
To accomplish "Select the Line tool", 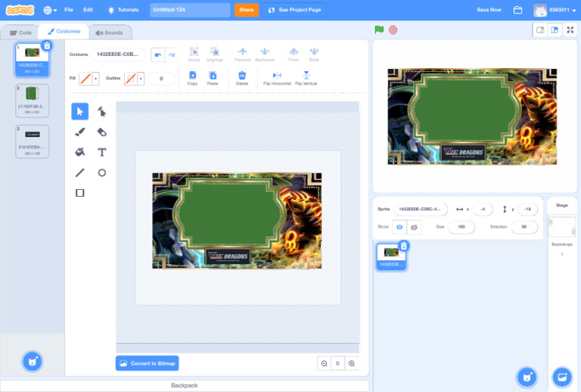I will 79,173.
